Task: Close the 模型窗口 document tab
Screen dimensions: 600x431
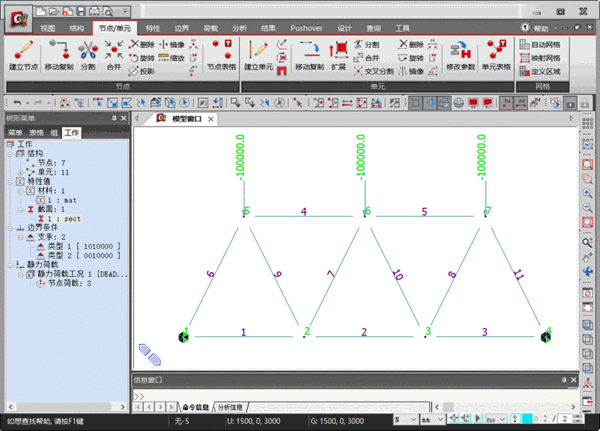Action: pyautogui.click(x=210, y=119)
